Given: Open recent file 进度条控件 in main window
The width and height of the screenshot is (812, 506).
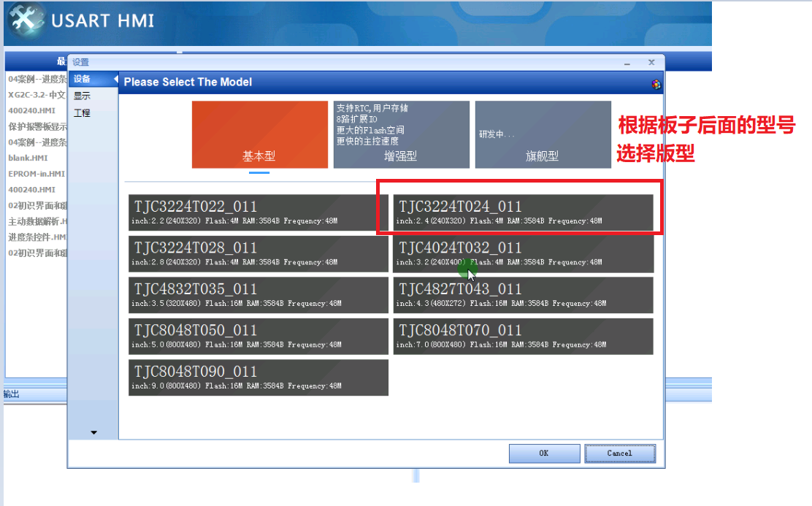Looking at the screenshot, I should 37,237.
